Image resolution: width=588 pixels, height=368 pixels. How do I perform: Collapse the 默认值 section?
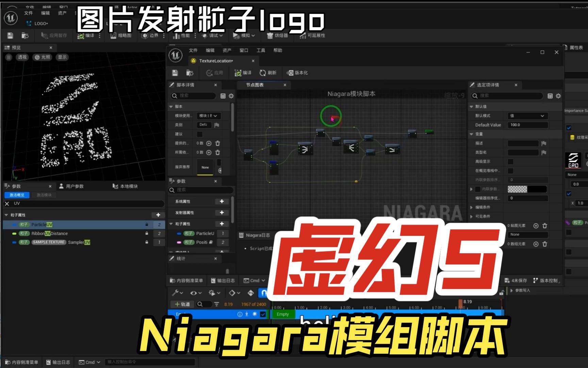coord(472,107)
